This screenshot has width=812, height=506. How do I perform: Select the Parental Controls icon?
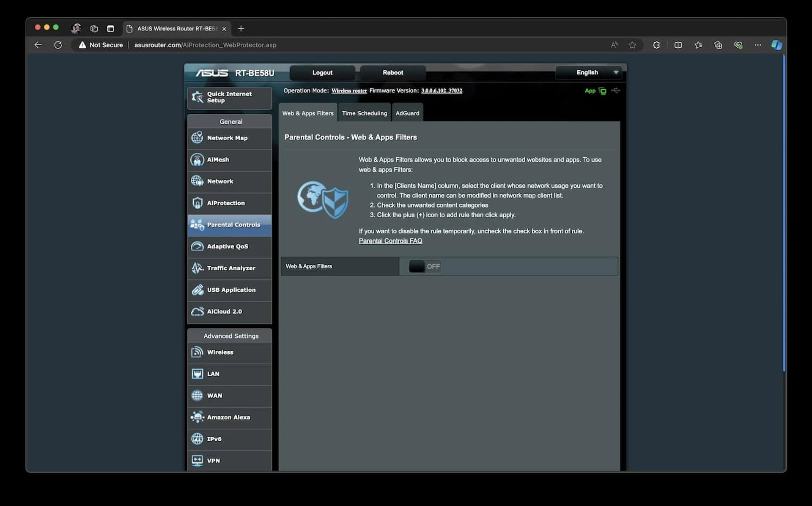(x=197, y=224)
